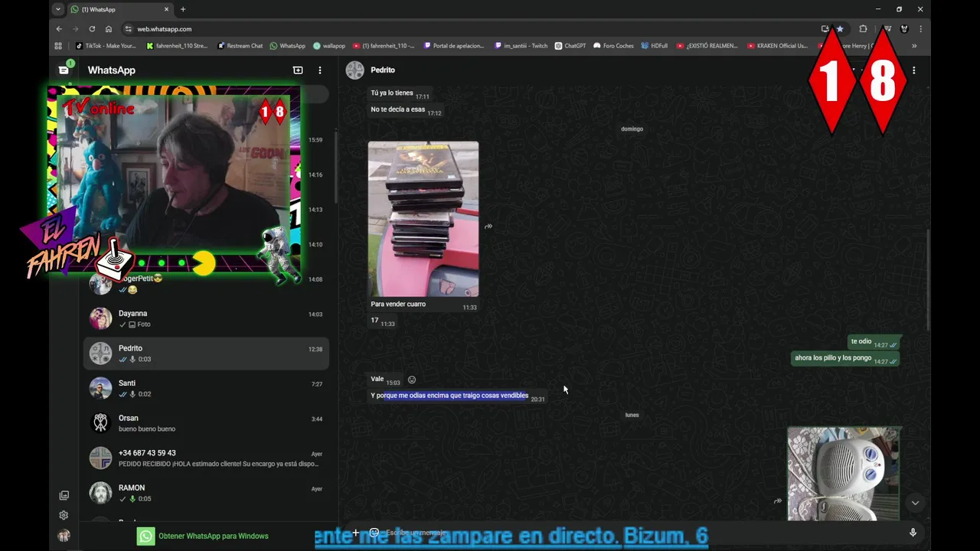The image size is (980, 551).
Task: Click the browser back arrow
Action: click(x=59, y=29)
